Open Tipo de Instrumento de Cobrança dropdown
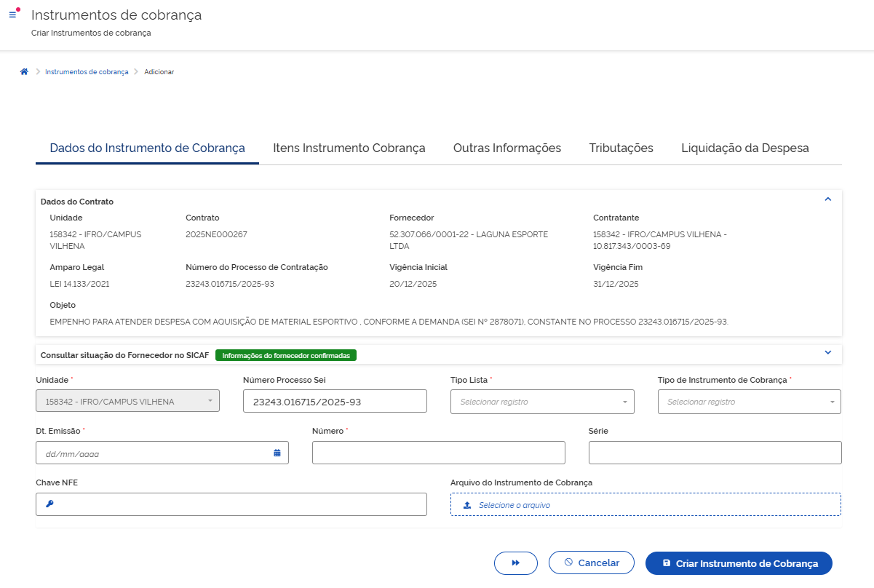Screen dimensions: 874x588 (x=749, y=402)
